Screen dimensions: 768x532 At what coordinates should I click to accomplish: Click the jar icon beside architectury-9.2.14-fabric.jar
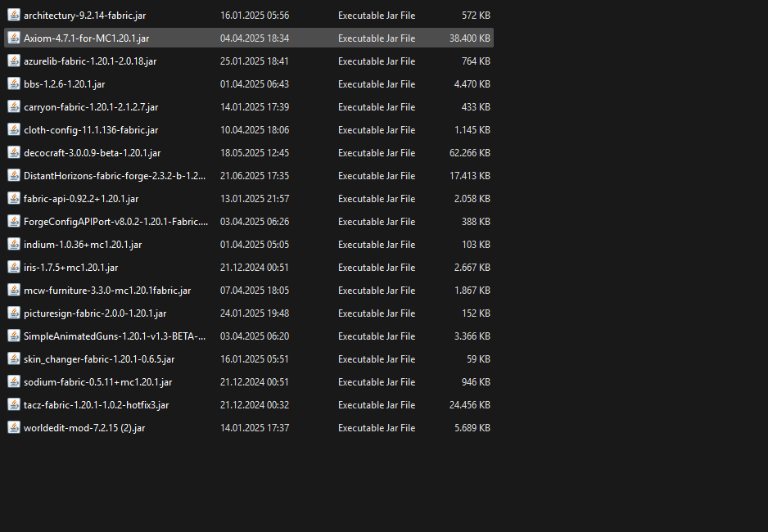pyautogui.click(x=14, y=16)
